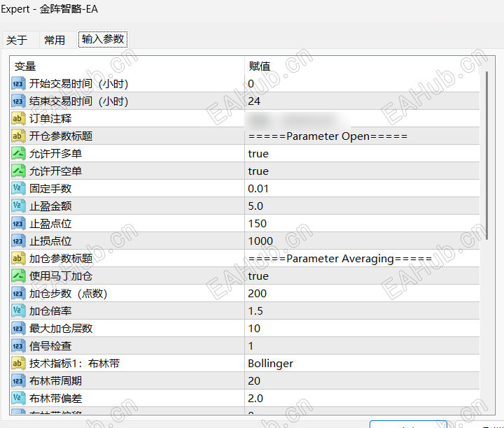This screenshot has height=428, width=504.
Task: Select the 开仓参数标题 variable name
Action: click(x=61, y=136)
